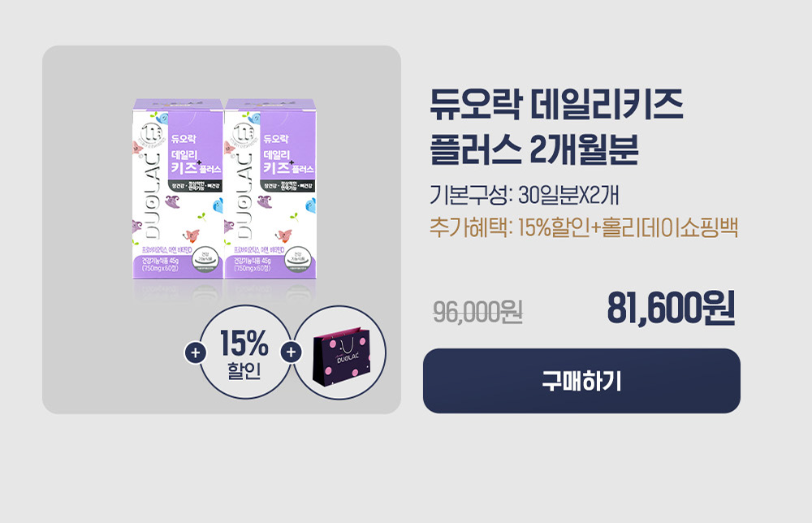The height and width of the screenshot is (523, 812).
Task: Click the title line 플러스 2개월분
Action: (x=534, y=149)
